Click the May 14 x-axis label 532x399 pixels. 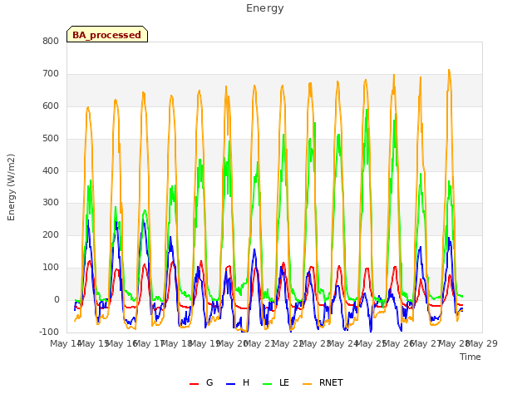coord(65,343)
